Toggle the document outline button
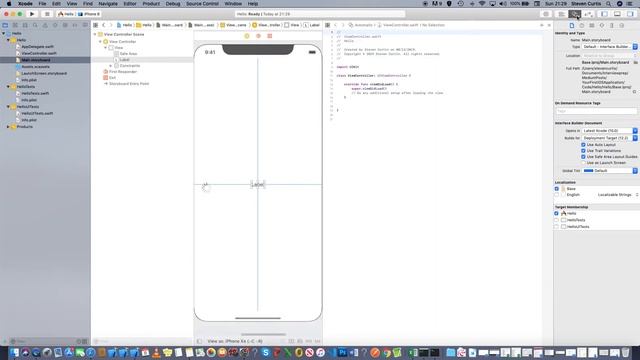This screenshot has height=360, width=640. [199, 341]
